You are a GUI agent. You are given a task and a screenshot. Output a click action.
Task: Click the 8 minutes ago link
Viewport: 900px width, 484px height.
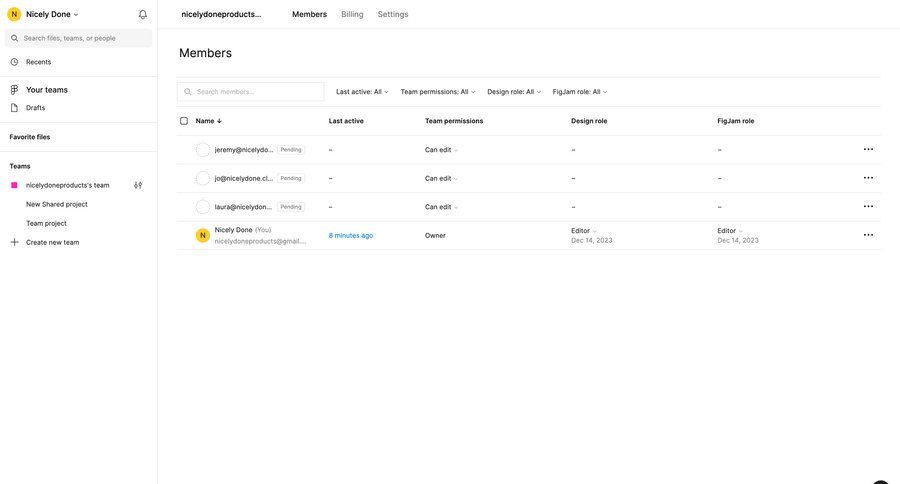pyautogui.click(x=351, y=235)
